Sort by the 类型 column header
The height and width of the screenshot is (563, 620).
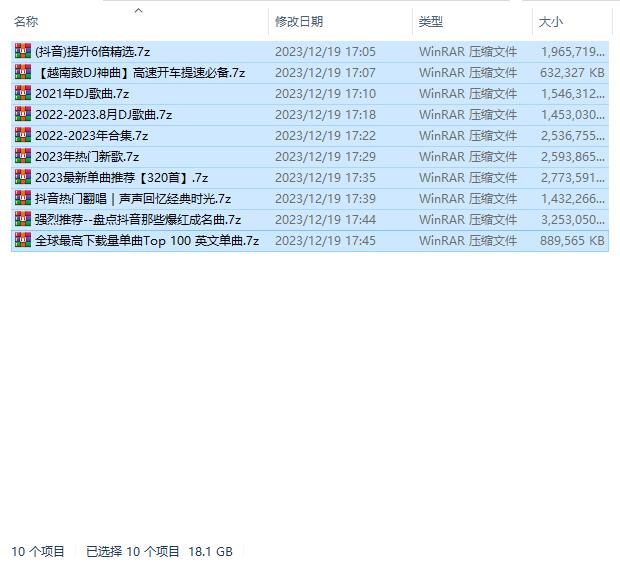431,21
